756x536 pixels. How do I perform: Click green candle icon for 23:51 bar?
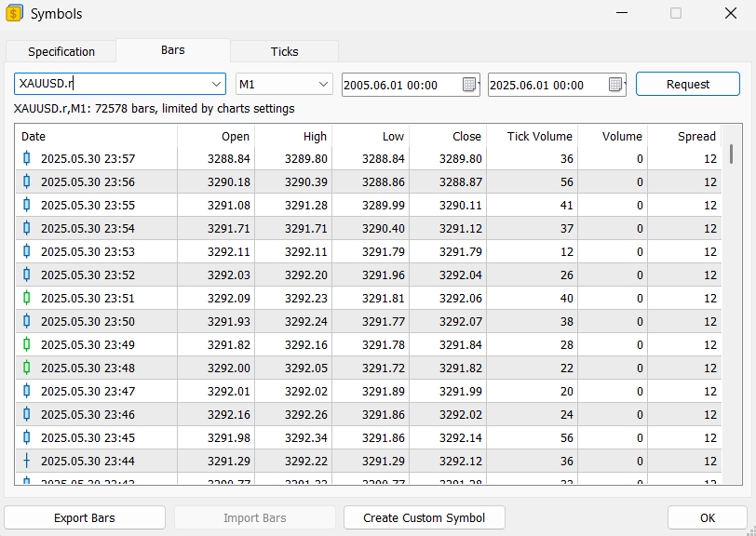27,298
